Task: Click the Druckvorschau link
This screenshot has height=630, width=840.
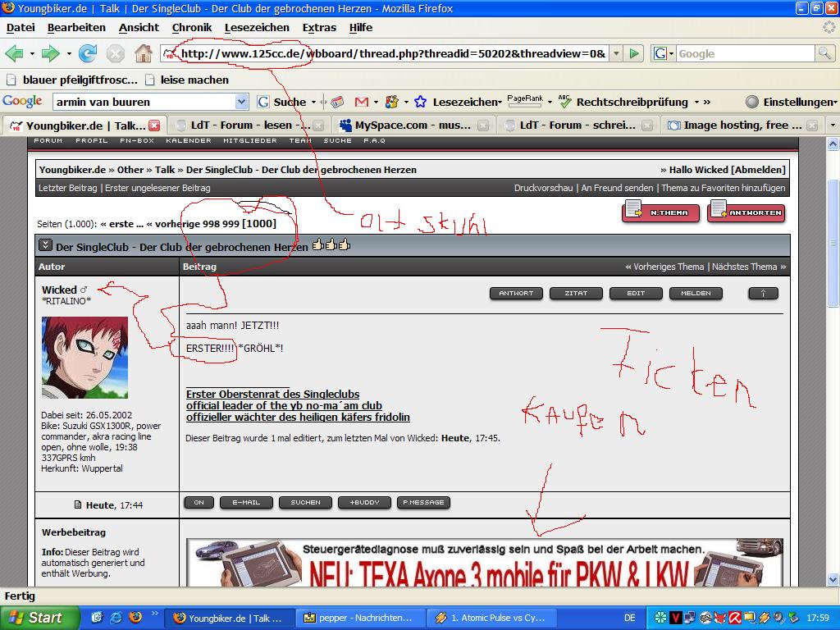Action: pos(543,188)
